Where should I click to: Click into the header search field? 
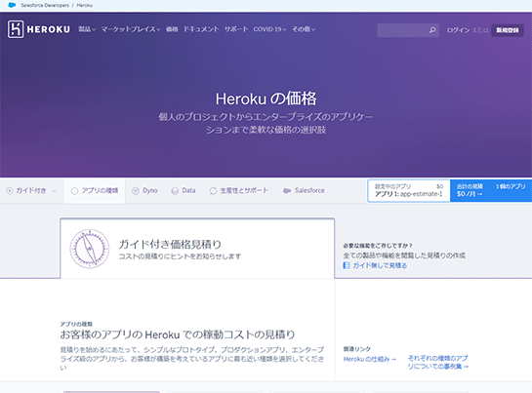tap(403, 30)
